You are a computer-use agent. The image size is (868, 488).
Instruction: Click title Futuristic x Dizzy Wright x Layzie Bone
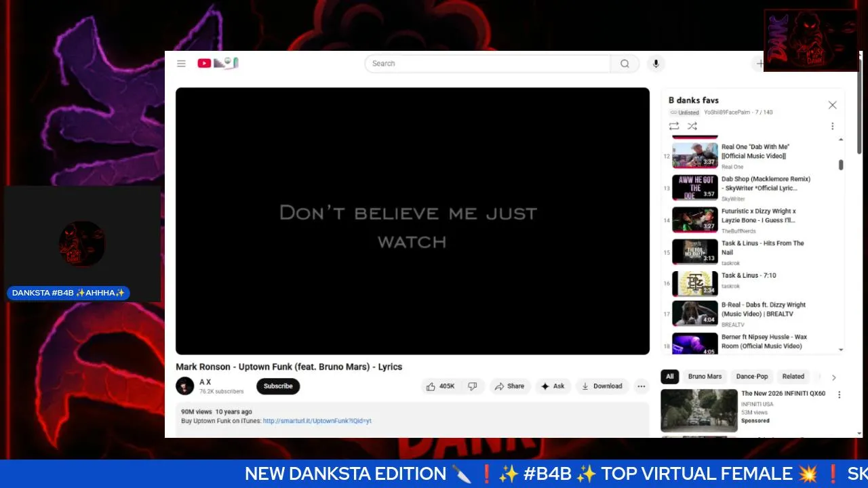759,216
